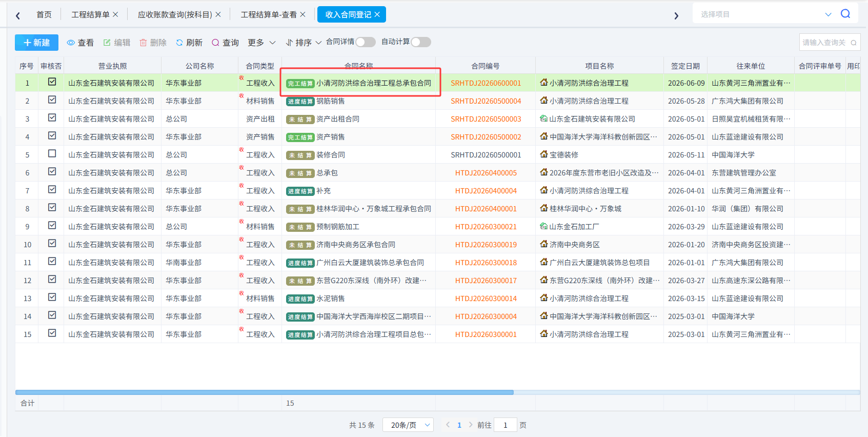Click the horizontal scrollbar of the table
Viewport: 868px width, 437px height.
(265, 392)
